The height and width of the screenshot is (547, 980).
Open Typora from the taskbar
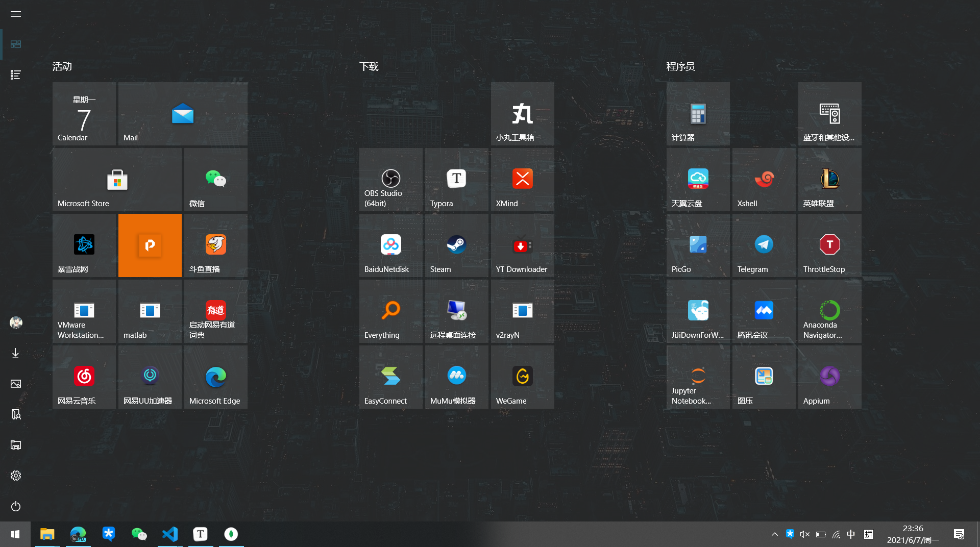tap(201, 534)
